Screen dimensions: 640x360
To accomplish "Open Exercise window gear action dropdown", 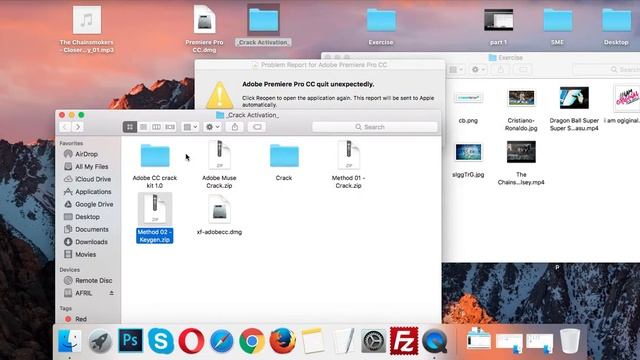I will point(478,70).
